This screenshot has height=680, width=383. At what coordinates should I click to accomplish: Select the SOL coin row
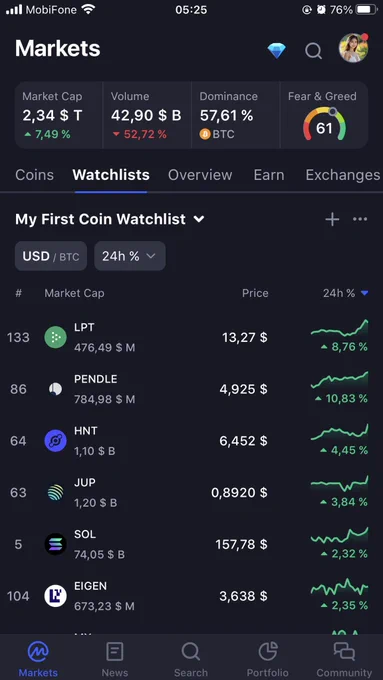(191, 544)
